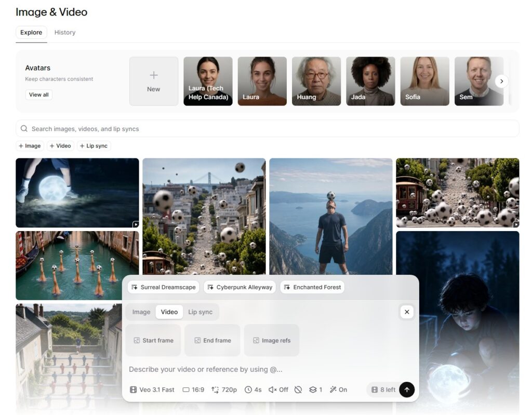Click the Image refs picture icon
The height and width of the screenshot is (415, 532).
point(256,340)
